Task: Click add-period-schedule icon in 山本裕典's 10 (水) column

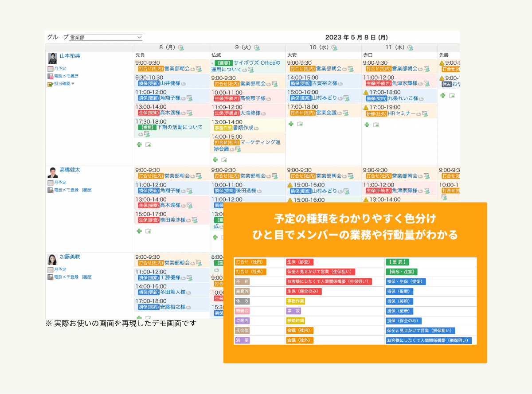Action: (x=300, y=124)
